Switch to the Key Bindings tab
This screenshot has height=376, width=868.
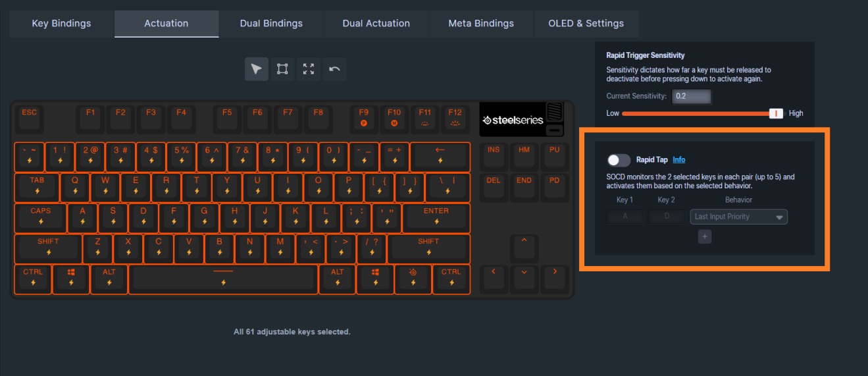pos(62,24)
